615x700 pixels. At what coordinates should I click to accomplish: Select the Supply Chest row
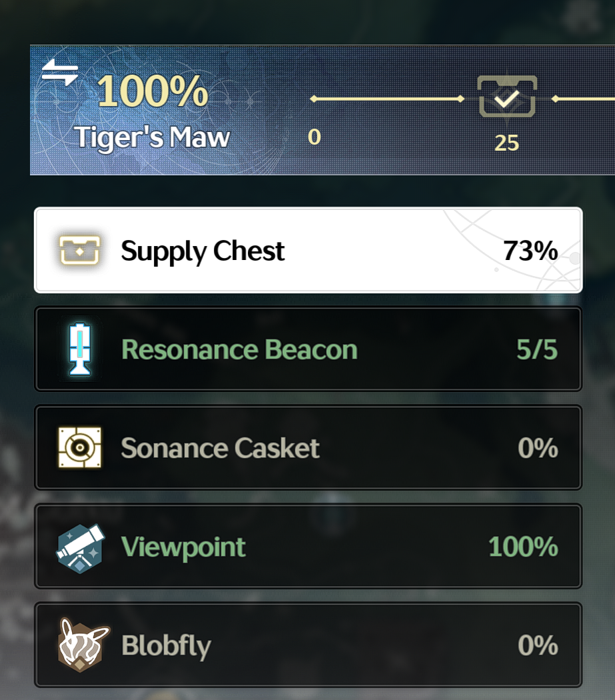click(x=308, y=250)
